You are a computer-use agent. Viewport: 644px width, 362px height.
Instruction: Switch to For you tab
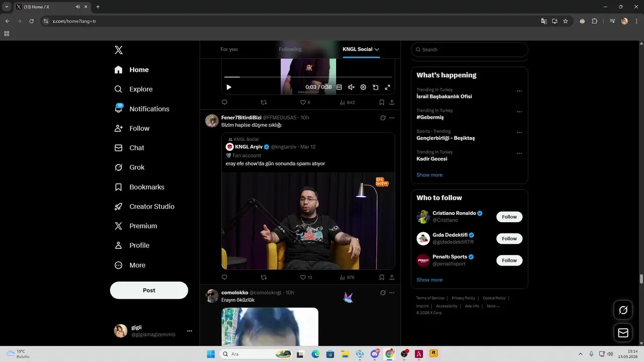click(x=229, y=49)
